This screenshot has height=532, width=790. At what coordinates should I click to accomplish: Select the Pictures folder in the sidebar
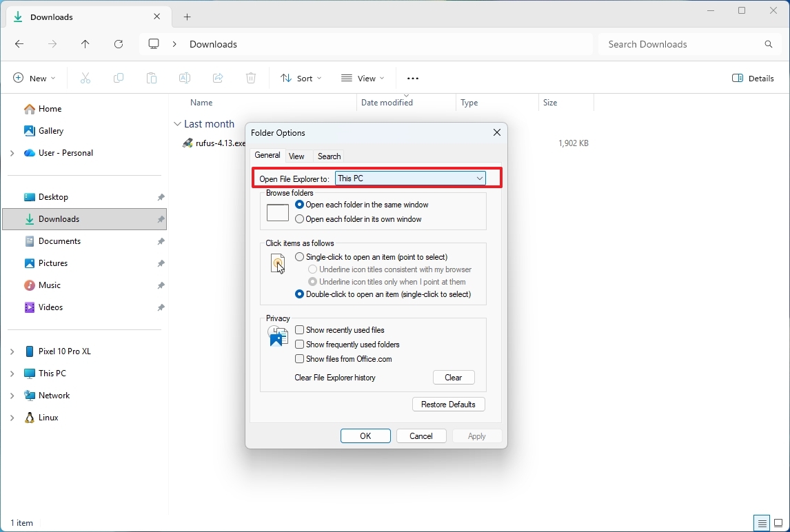point(52,263)
